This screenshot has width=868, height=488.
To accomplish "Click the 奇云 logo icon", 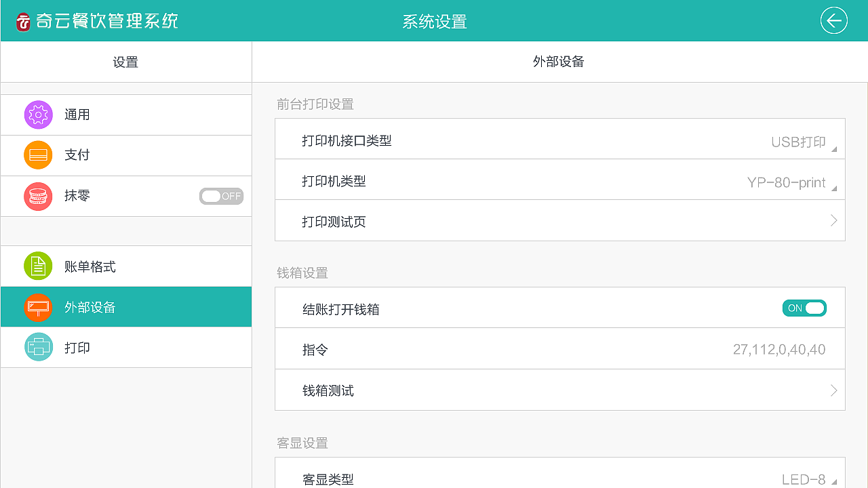I will pos(24,22).
